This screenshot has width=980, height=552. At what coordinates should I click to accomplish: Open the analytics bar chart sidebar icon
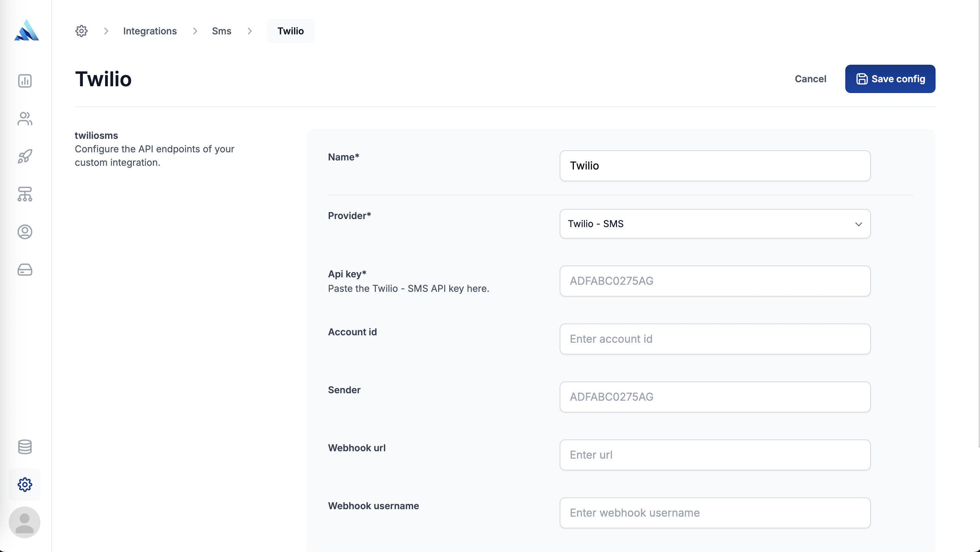pos(25,81)
